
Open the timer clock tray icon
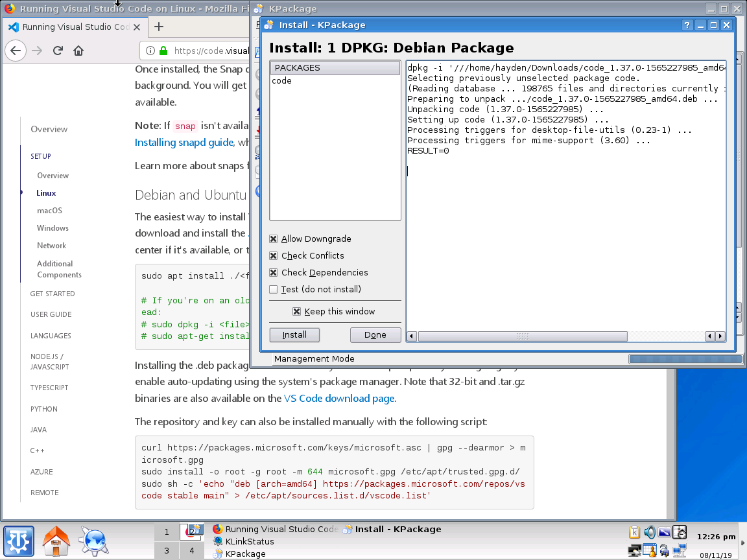680,532
